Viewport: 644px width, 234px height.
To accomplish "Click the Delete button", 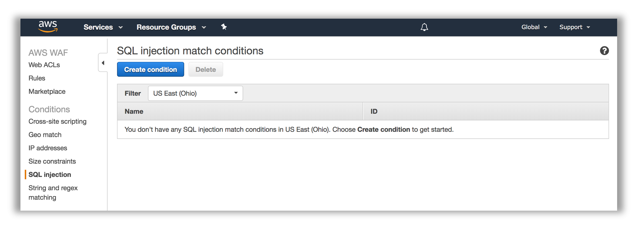I will coord(206,69).
